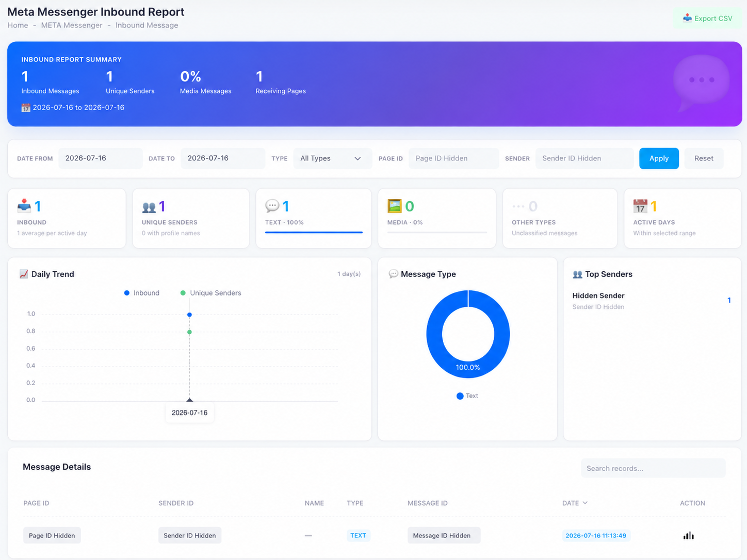
Task: Click the speech bubble icon next to Message Type
Action: [x=393, y=274]
